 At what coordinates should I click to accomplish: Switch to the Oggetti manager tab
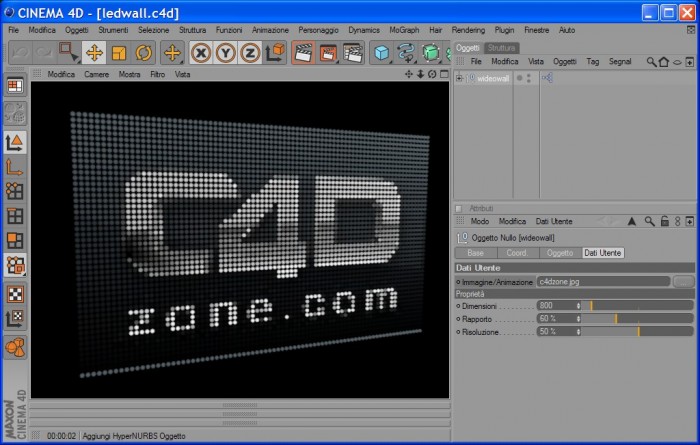(467, 48)
